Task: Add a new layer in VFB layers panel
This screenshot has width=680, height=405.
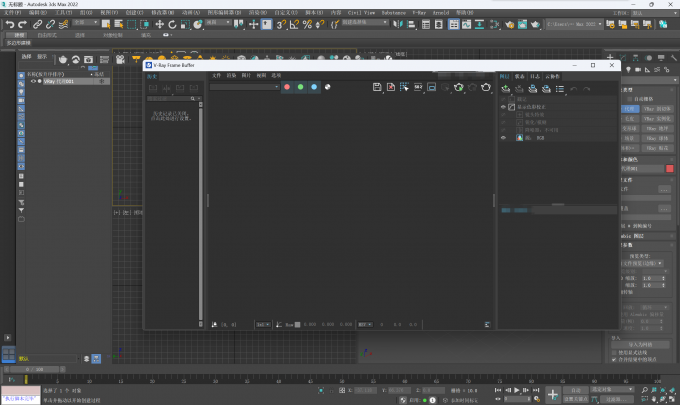Action: [506, 89]
